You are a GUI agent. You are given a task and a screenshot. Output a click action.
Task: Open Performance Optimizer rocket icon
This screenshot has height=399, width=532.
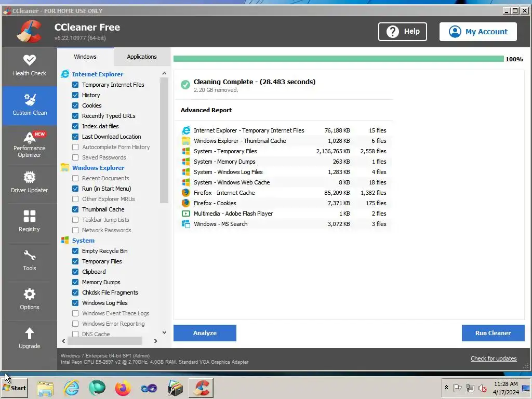[30, 137]
